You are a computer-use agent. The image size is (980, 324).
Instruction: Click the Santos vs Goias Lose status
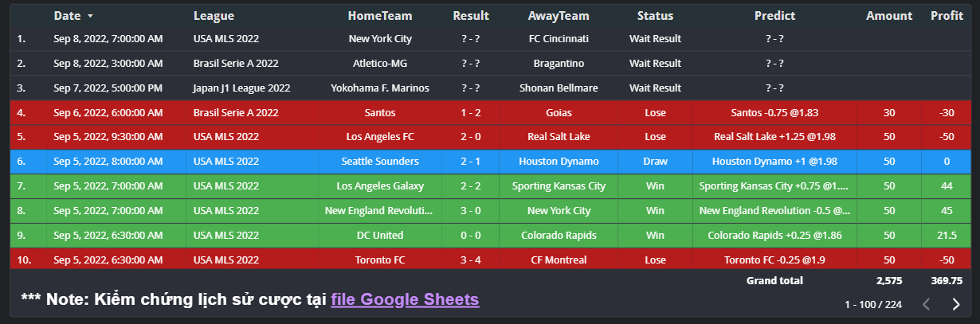tap(655, 113)
